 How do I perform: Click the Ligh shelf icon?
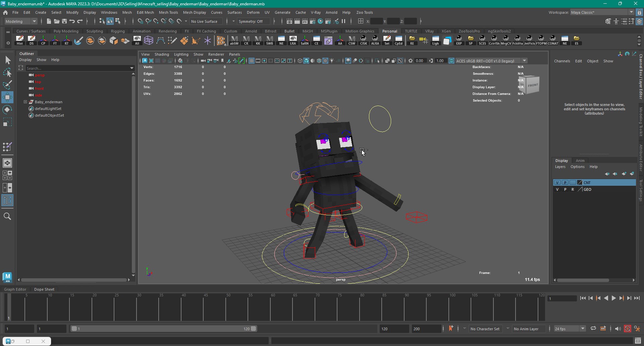coord(435,40)
